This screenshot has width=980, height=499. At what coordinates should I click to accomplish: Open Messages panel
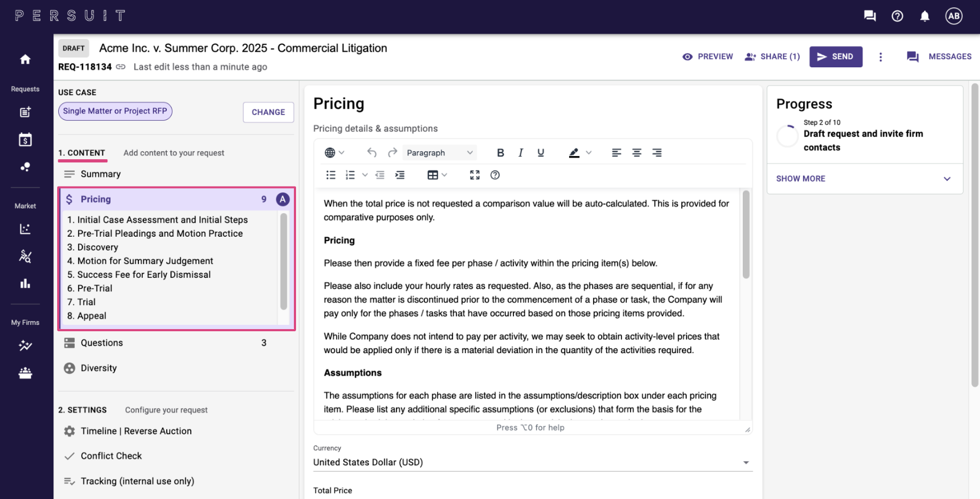point(939,57)
